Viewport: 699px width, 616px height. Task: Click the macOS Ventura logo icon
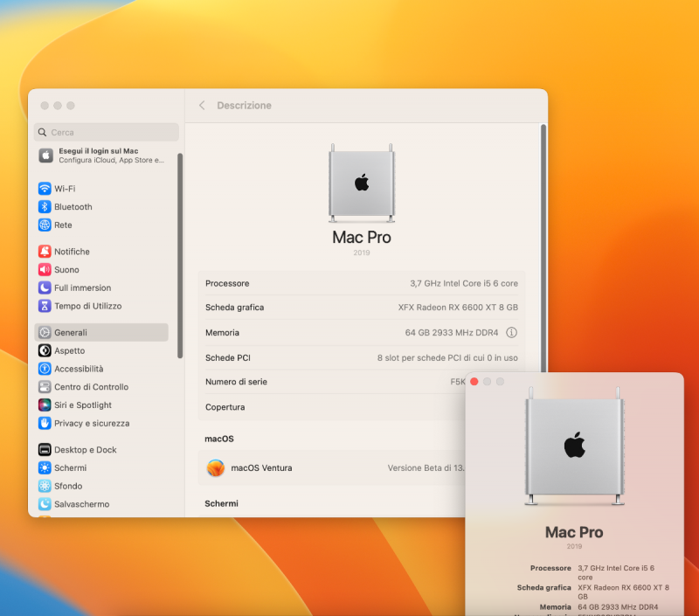216,468
